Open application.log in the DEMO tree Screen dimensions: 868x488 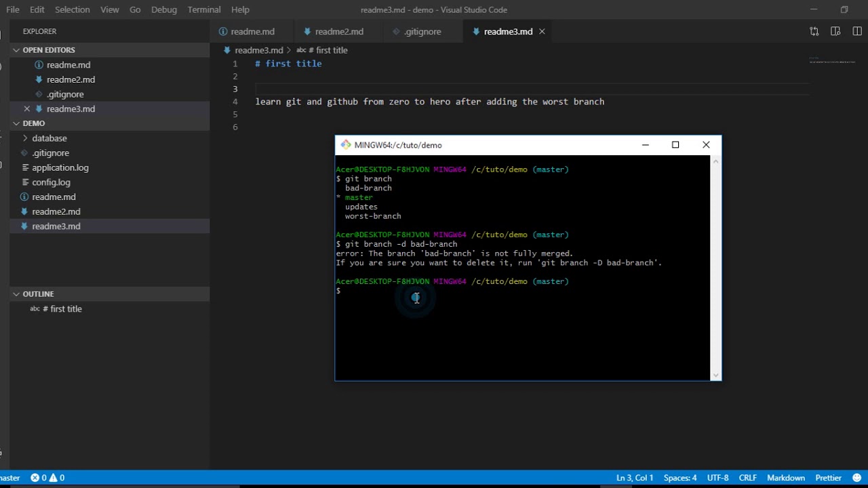coord(60,168)
